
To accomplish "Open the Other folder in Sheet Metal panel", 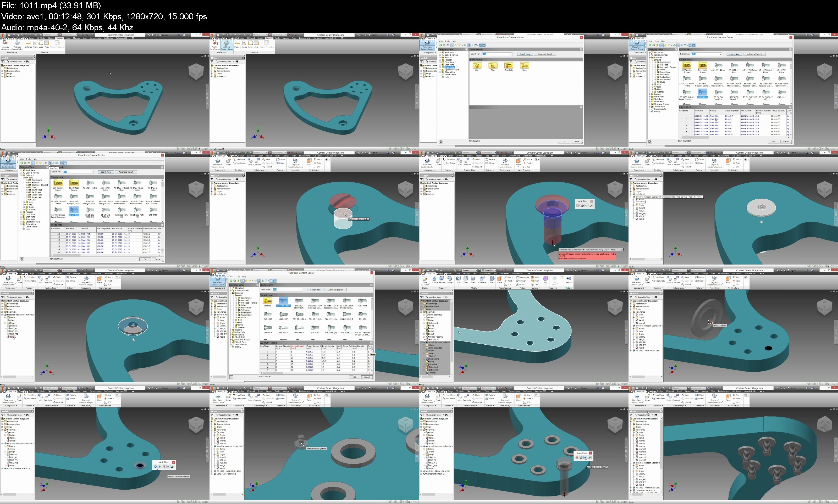I will [493, 66].
